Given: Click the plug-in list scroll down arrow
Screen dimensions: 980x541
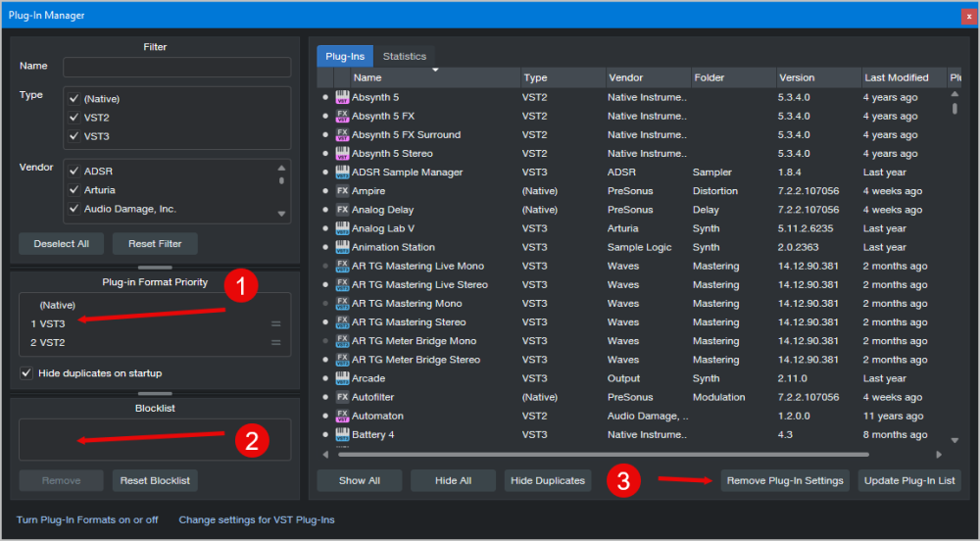Looking at the screenshot, I should 955,440.
